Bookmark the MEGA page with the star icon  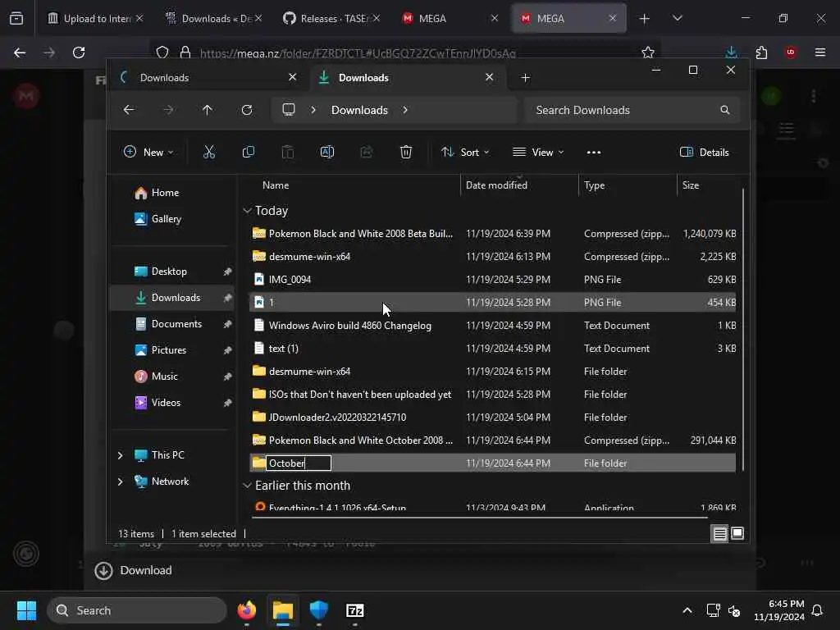click(648, 52)
